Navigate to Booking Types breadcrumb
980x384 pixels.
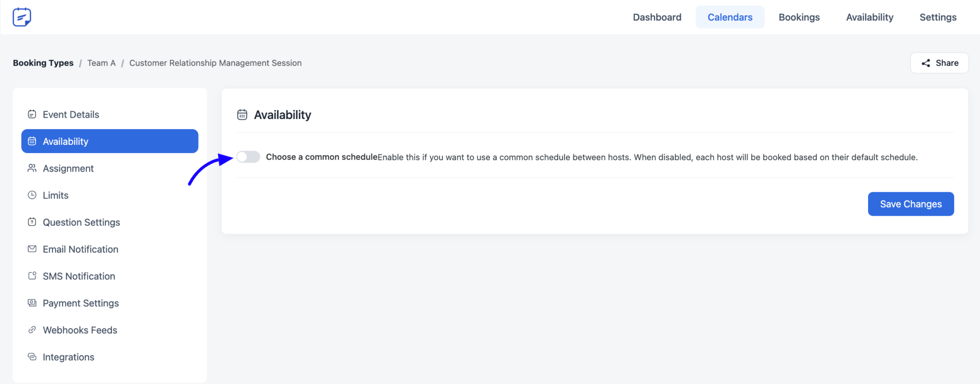tap(43, 63)
